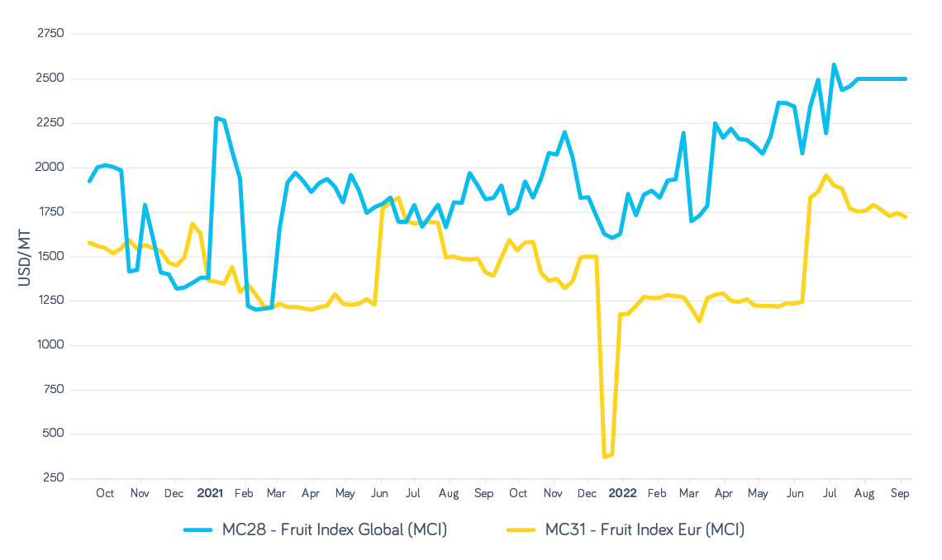
Task: Click the 2500 y-axis tick label
Action: (50, 78)
